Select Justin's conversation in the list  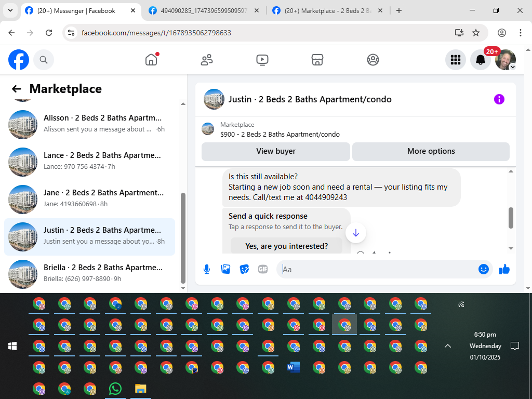[x=89, y=236]
